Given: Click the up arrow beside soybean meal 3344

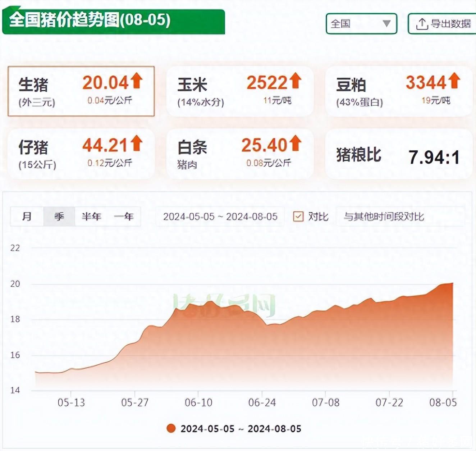Looking at the screenshot, I should [454, 81].
